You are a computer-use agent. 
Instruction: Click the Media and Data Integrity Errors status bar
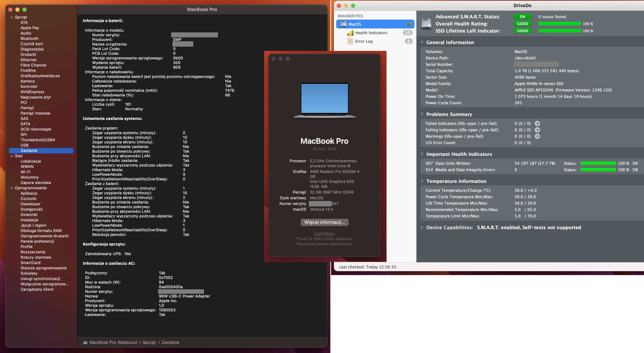[598, 170]
